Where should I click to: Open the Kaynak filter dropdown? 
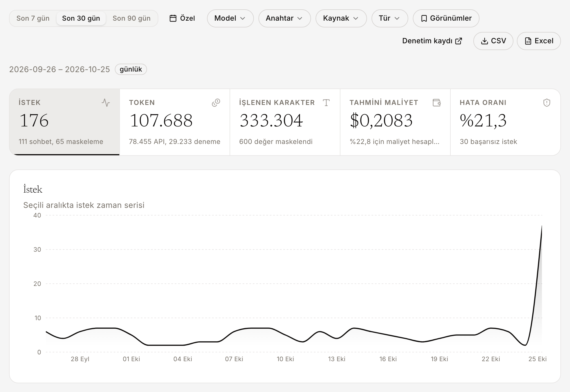341,18
